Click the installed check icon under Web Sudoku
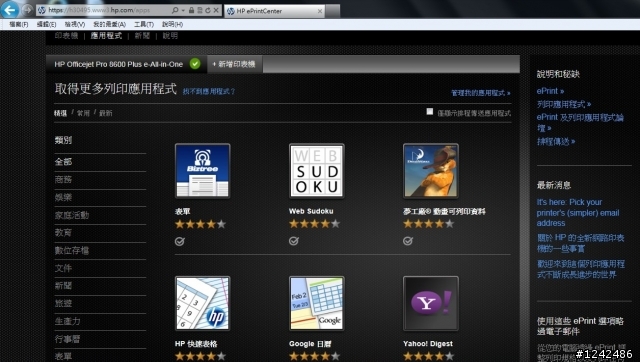Image resolution: width=640 pixels, height=362 pixels. click(x=293, y=241)
